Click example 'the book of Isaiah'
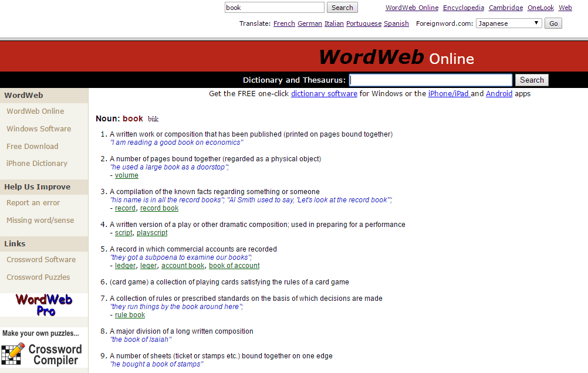This screenshot has height=373, width=588. [141, 340]
